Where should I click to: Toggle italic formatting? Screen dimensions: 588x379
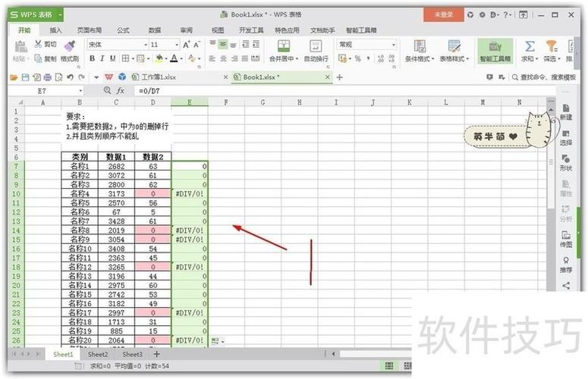click(102, 58)
